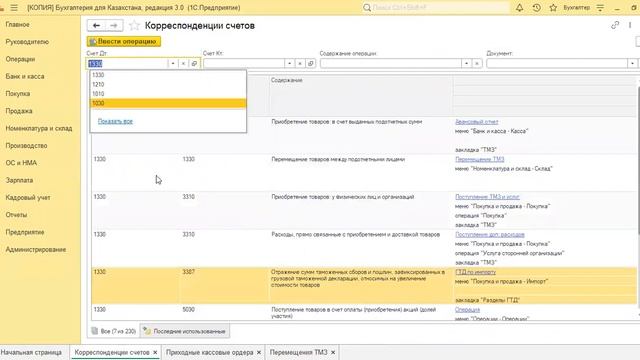Viewport: 640px width, 360px height.
Task: Open Руководителю section in sidebar
Action: (x=27, y=42)
